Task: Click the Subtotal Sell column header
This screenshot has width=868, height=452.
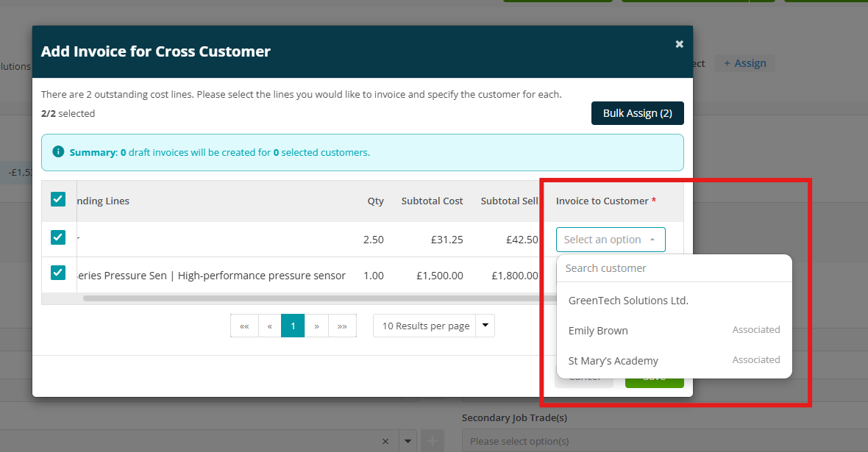Action: pyautogui.click(x=509, y=201)
